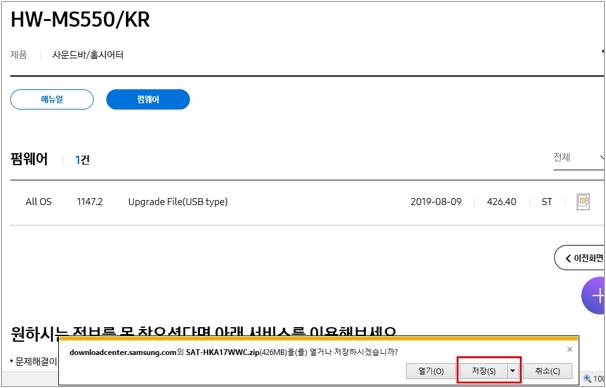606x388 pixels.
Task: Open the 매뉴얼 tab
Action: [x=52, y=99]
